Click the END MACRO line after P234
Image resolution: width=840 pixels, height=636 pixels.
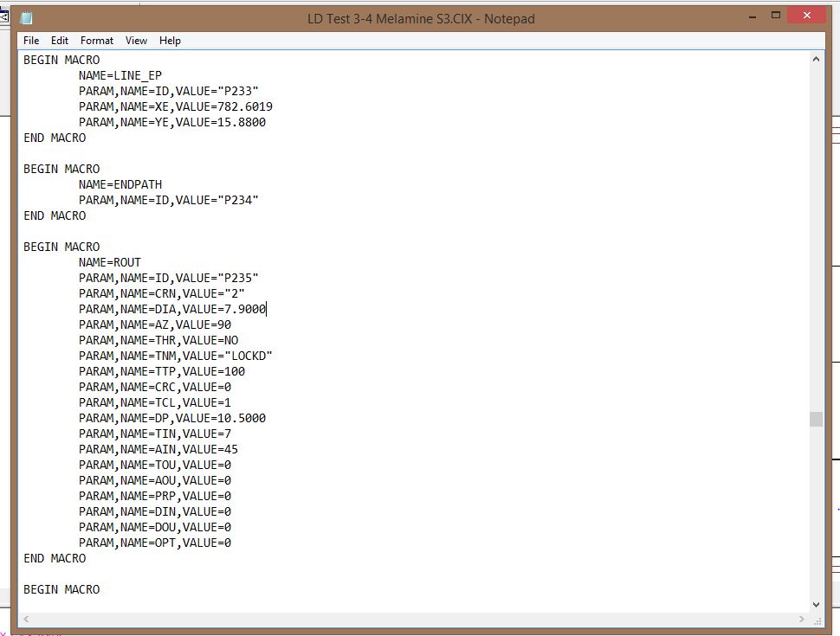[55, 215]
